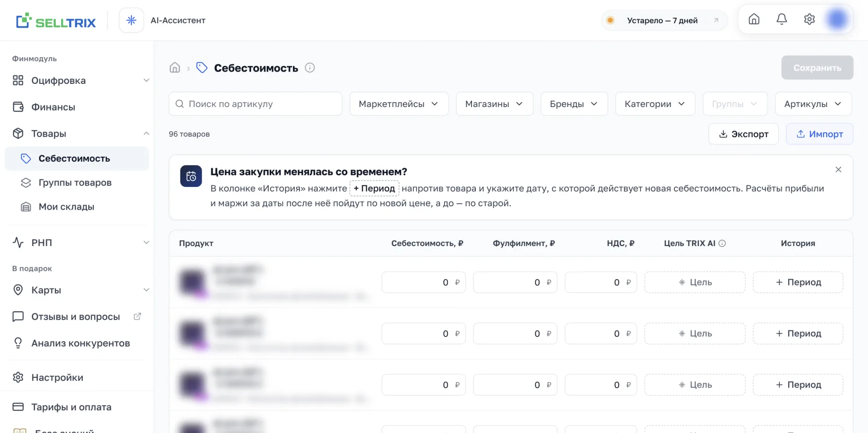Click the 96 товаров count text
Screen dimensions: 868x433
click(189, 134)
